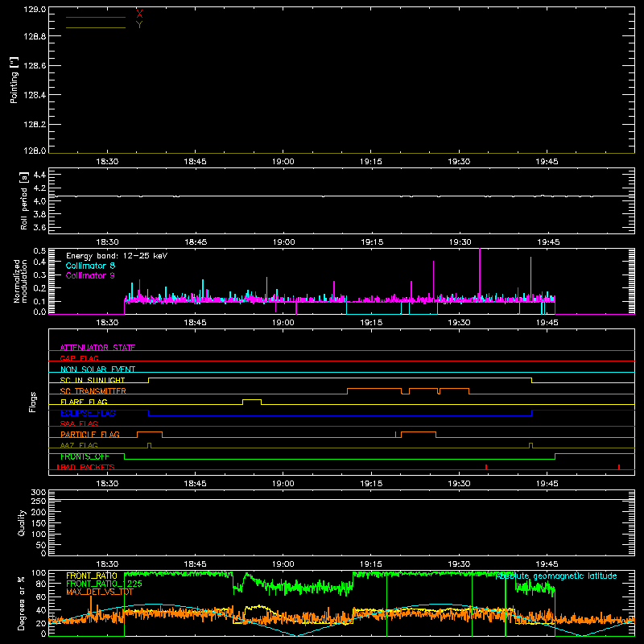Click the 129.0 tick label on Pointing axis

click(x=35, y=10)
